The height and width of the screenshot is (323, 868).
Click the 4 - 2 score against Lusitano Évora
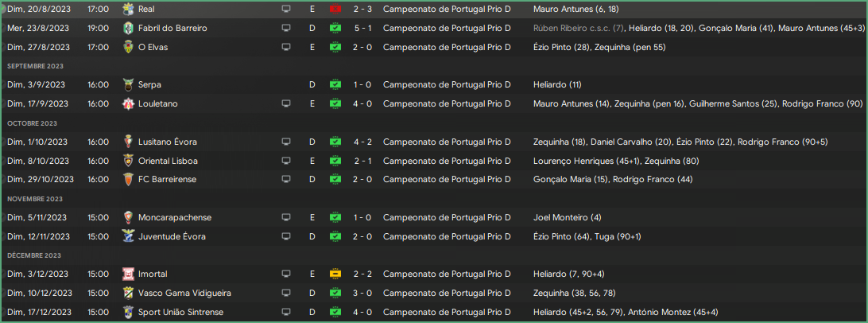tap(362, 142)
